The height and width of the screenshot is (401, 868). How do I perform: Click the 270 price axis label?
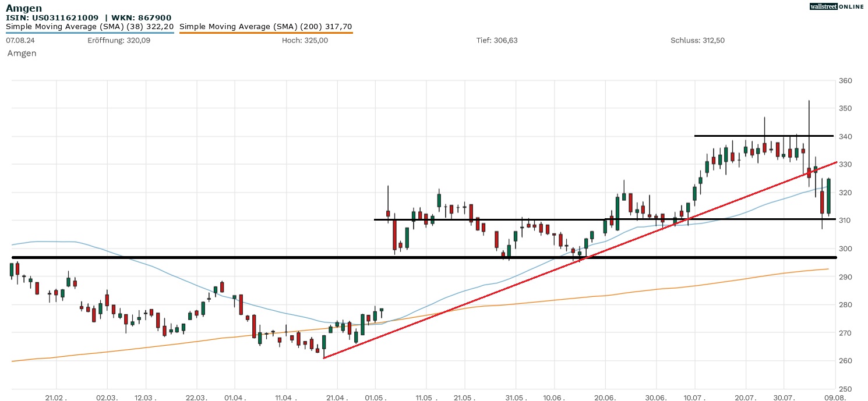click(x=845, y=333)
